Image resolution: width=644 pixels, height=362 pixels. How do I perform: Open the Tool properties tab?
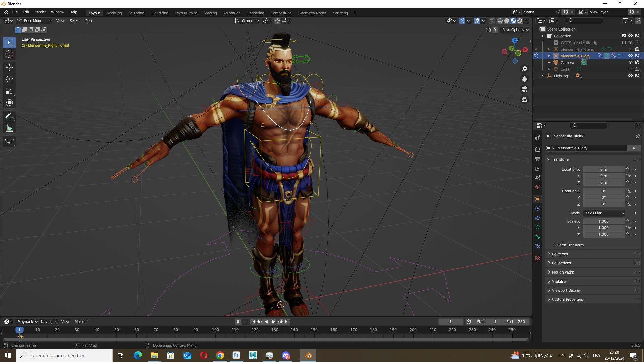coord(538,137)
